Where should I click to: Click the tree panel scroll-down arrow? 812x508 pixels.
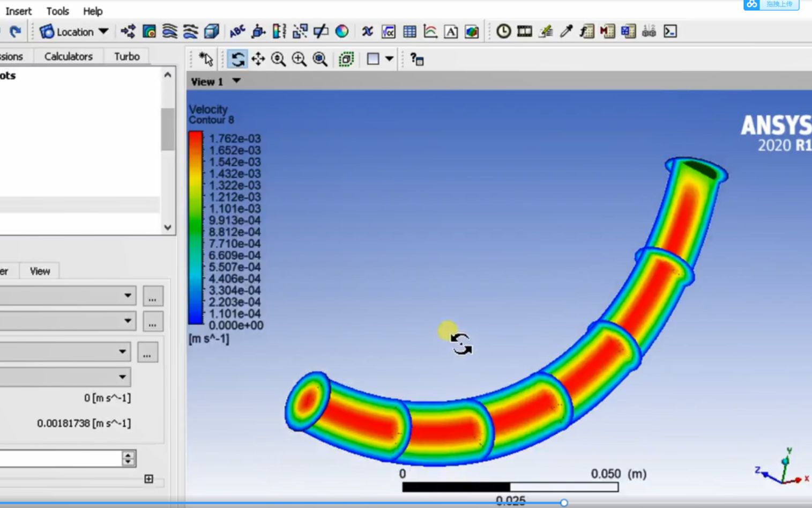pos(168,227)
